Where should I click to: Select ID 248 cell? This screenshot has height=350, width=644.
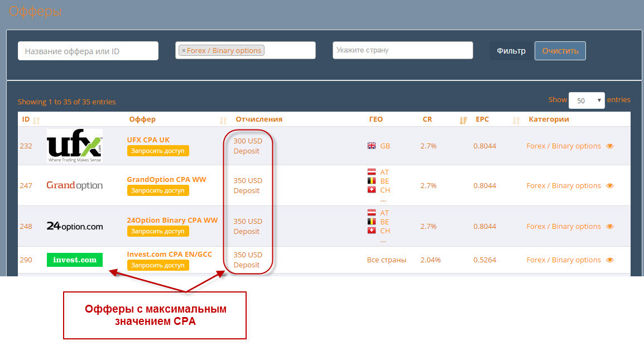tap(26, 226)
